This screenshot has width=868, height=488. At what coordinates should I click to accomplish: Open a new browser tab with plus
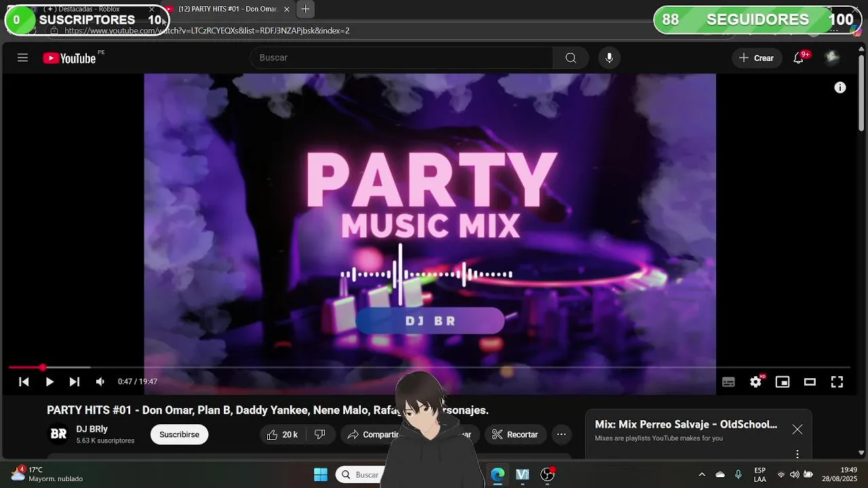coord(306,9)
